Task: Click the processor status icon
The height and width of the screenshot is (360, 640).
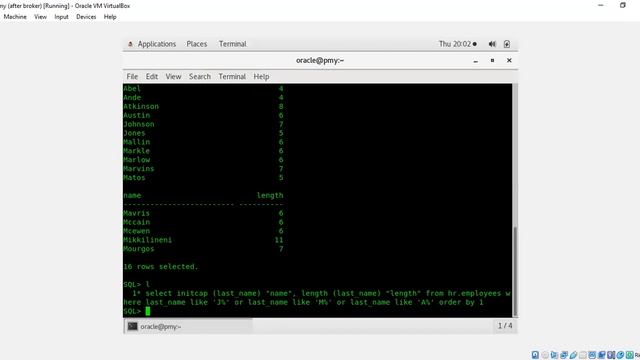Action: pos(611,355)
